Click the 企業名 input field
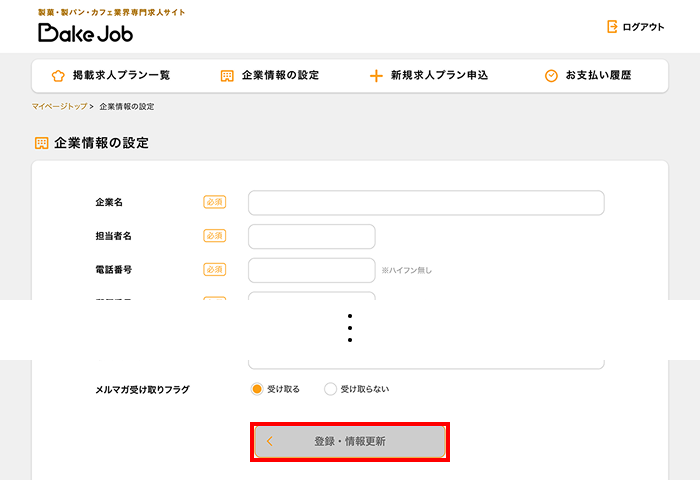The height and width of the screenshot is (480, 700). pos(426,203)
